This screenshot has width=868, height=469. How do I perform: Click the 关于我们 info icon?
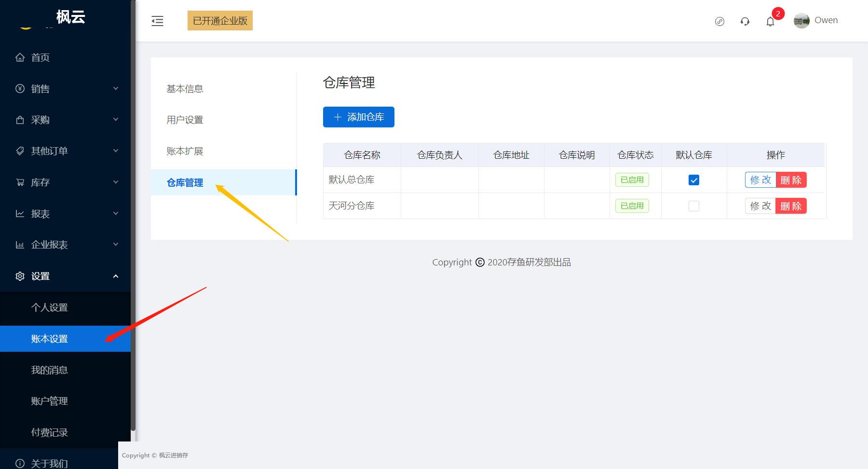click(20, 463)
